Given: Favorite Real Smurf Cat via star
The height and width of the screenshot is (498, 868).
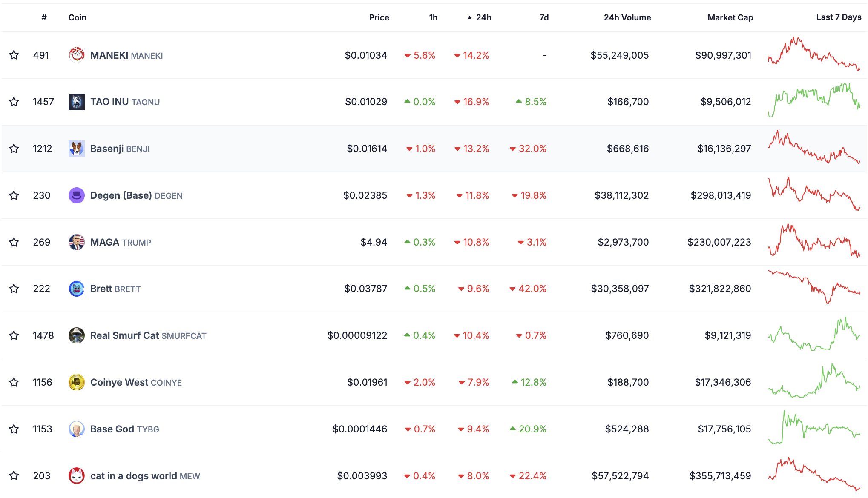Looking at the screenshot, I should point(14,335).
